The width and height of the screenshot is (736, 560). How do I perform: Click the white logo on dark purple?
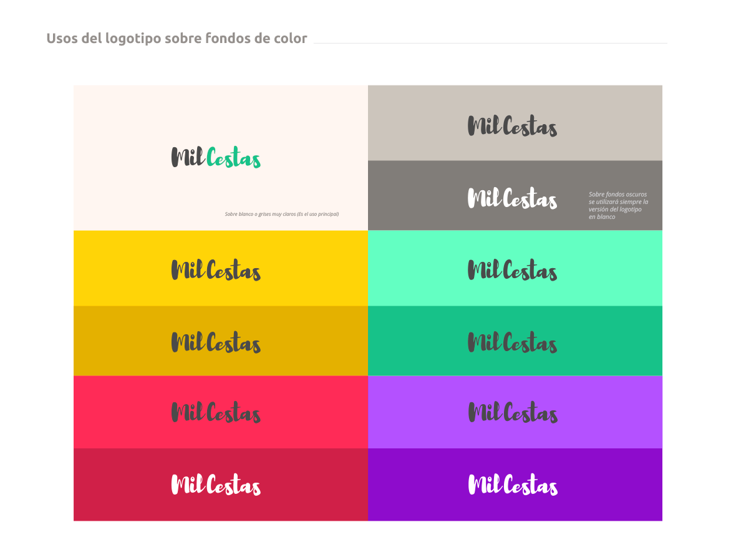point(512,485)
